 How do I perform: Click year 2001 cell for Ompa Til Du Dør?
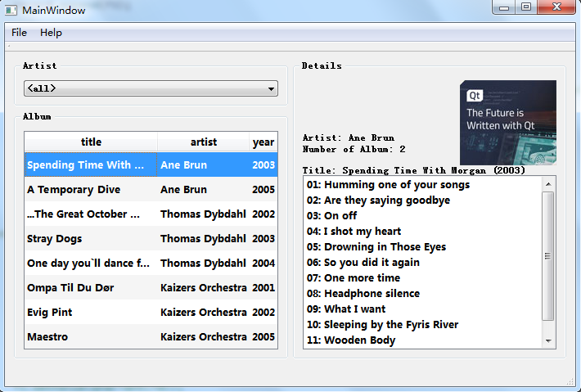click(263, 287)
